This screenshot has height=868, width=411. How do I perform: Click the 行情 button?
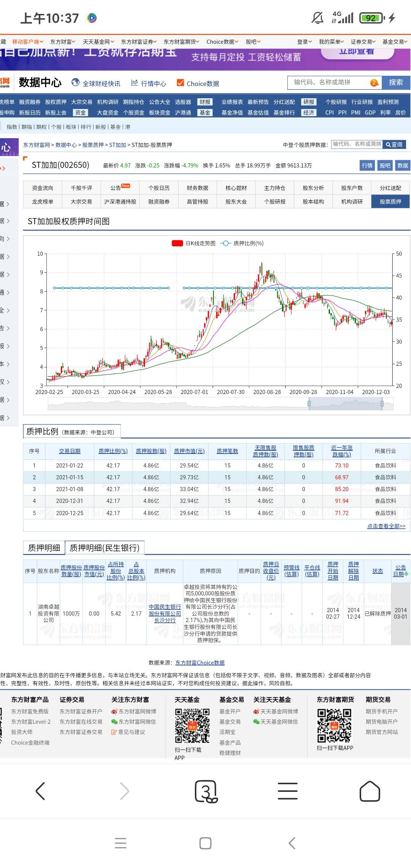click(x=367, y=165)
